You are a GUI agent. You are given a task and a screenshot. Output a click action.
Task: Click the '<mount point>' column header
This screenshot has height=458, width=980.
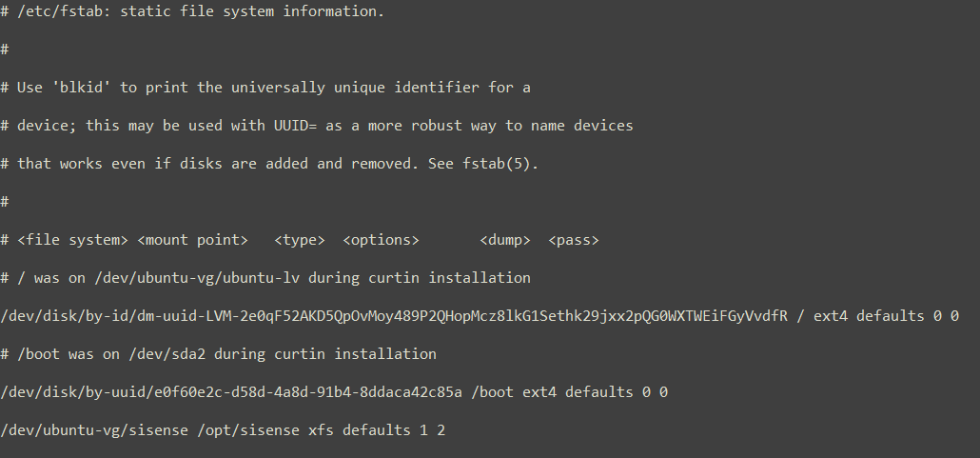pyautogui.click(x=192, y=240)
